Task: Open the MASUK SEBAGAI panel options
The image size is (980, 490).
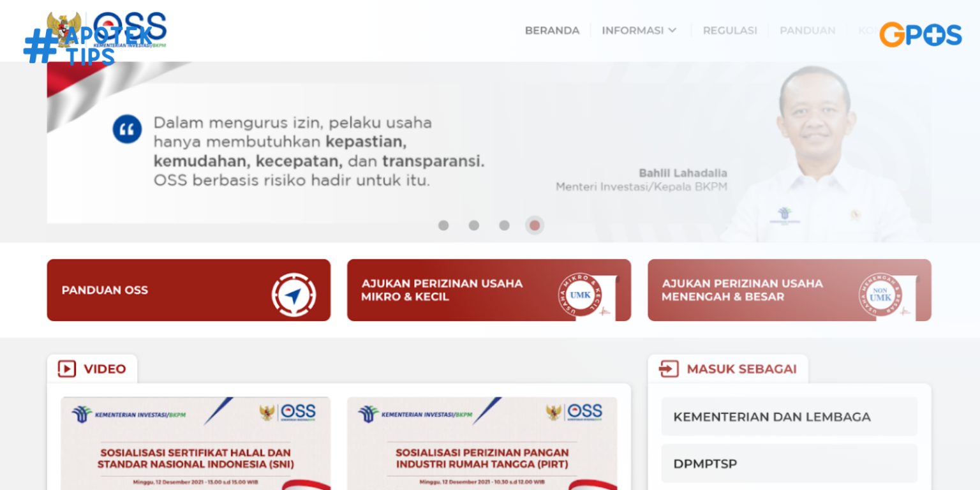Action: point(740,369)
